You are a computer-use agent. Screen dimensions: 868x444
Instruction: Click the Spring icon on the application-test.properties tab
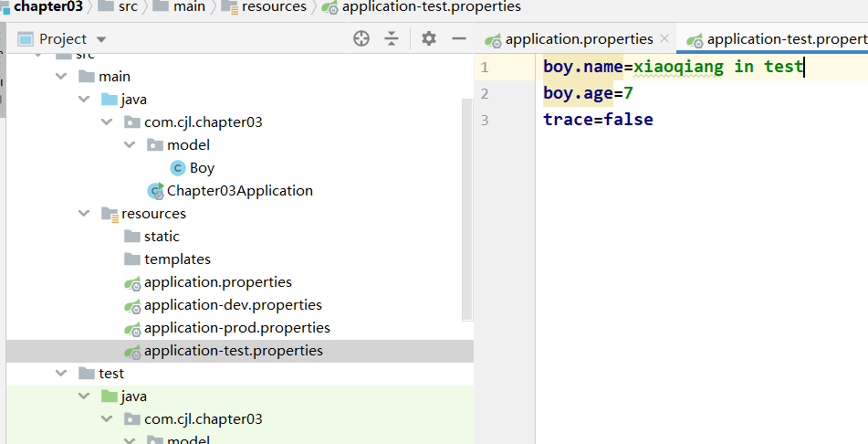(695, 40)
